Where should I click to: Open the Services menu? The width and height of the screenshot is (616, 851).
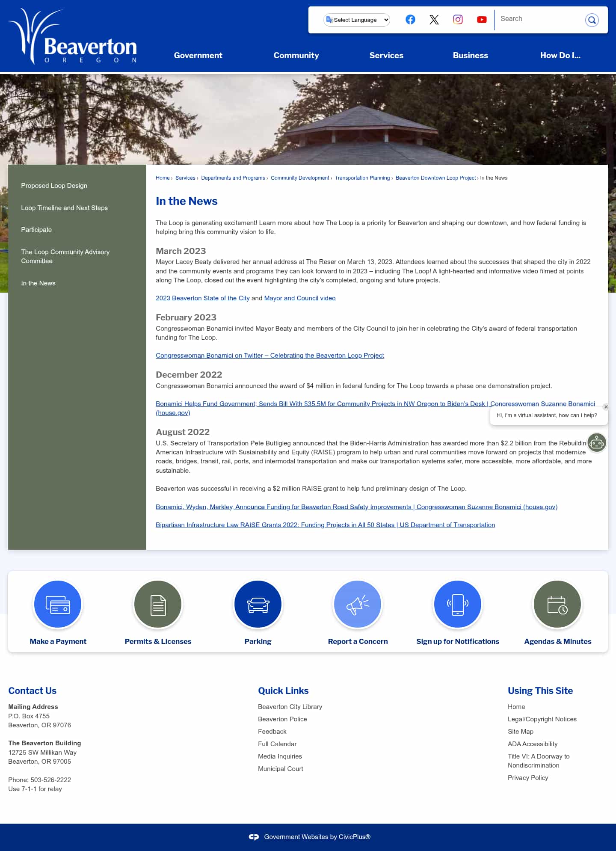click(386, 55)
